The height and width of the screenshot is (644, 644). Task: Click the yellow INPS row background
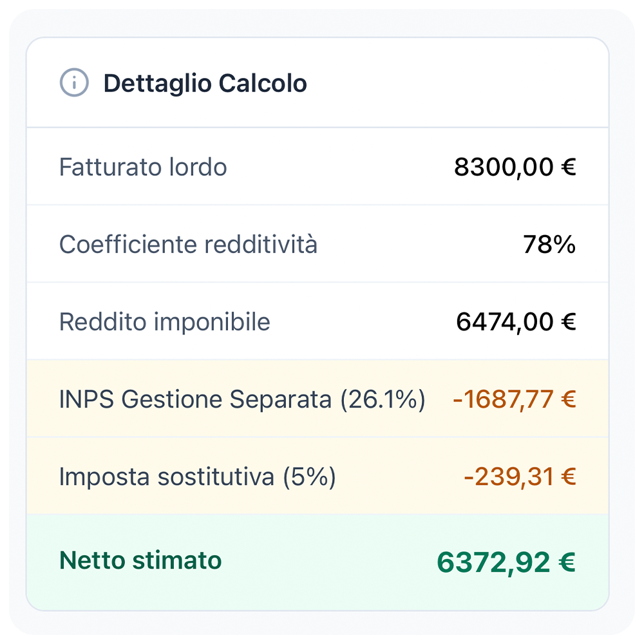click(438, 422)
